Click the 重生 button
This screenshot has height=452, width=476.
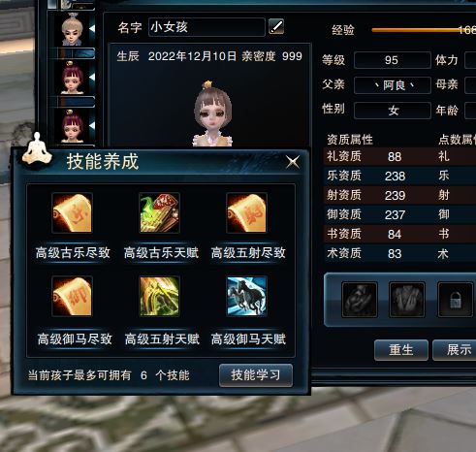pyautogui.click(x=401, y=350)
